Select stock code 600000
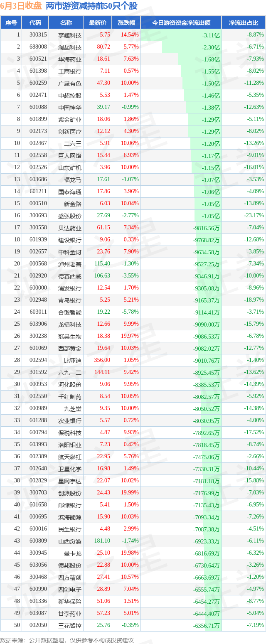 38,288
